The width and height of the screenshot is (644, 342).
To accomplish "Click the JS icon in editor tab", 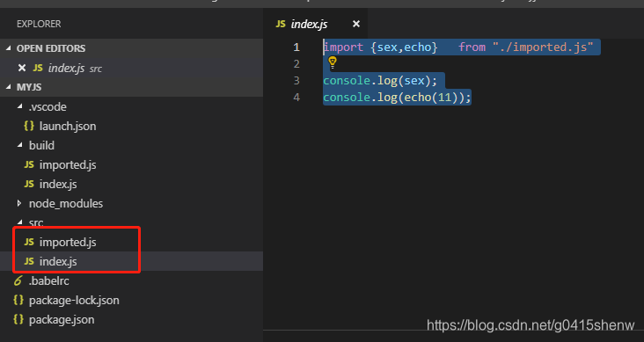I will pos(281,25).
